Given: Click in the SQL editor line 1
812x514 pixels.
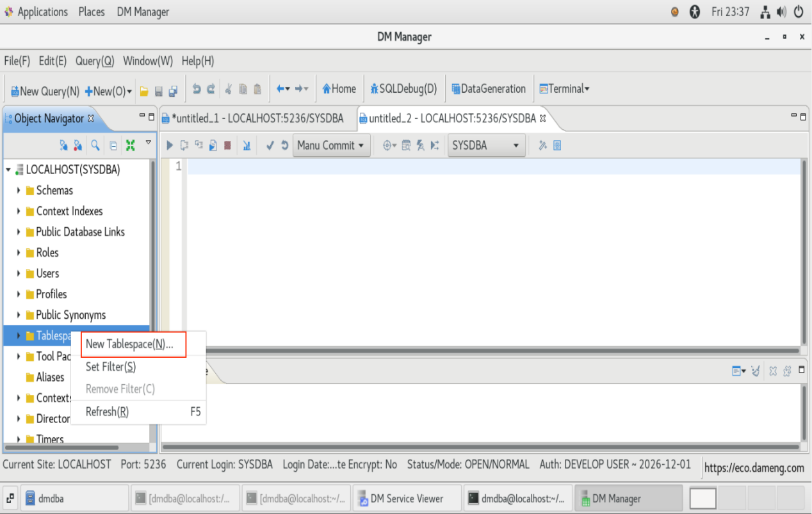Looking at the screenshot, I should tap(493, 166).
